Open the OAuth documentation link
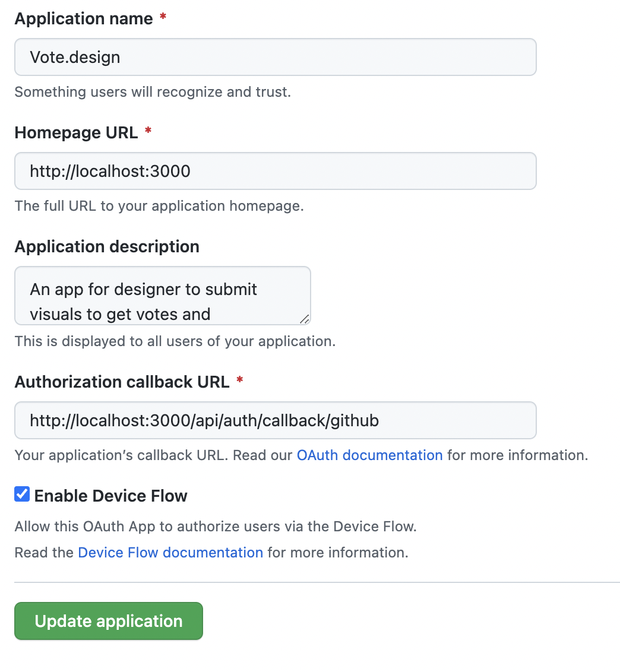The image size is (620, 672). (369, 455)
